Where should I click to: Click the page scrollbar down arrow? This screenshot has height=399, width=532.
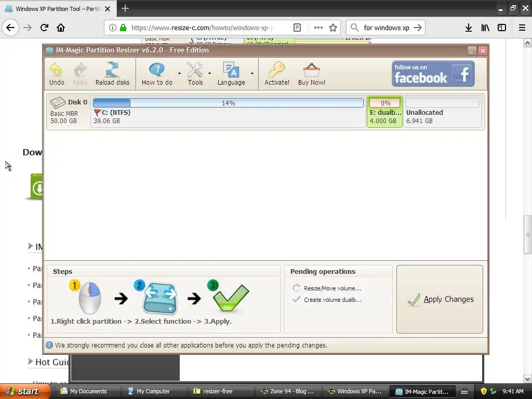(527, 379)
